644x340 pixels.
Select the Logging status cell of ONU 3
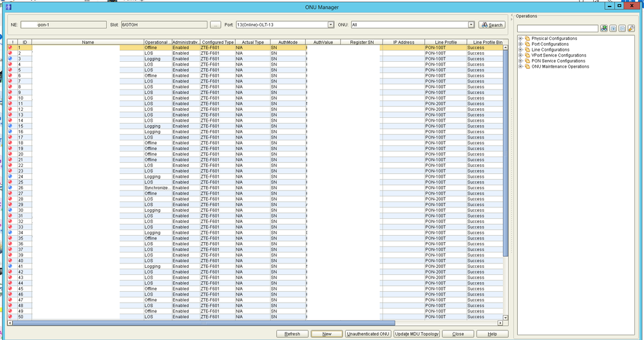pos(158,59)
